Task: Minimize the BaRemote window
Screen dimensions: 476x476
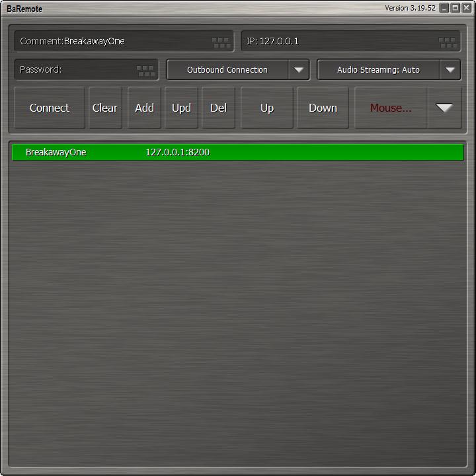Action: coord(444,8)
